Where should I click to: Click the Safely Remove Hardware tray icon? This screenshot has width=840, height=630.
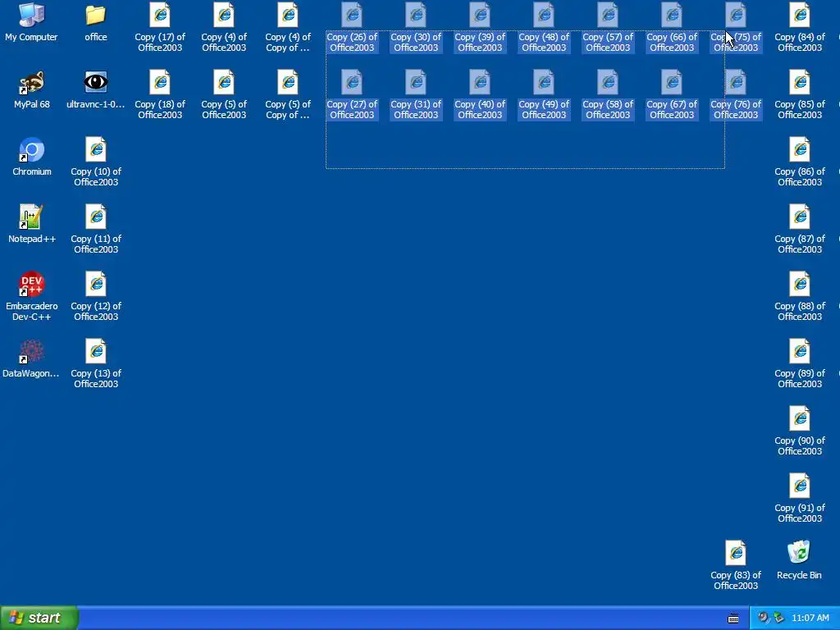tap(778, 618)
